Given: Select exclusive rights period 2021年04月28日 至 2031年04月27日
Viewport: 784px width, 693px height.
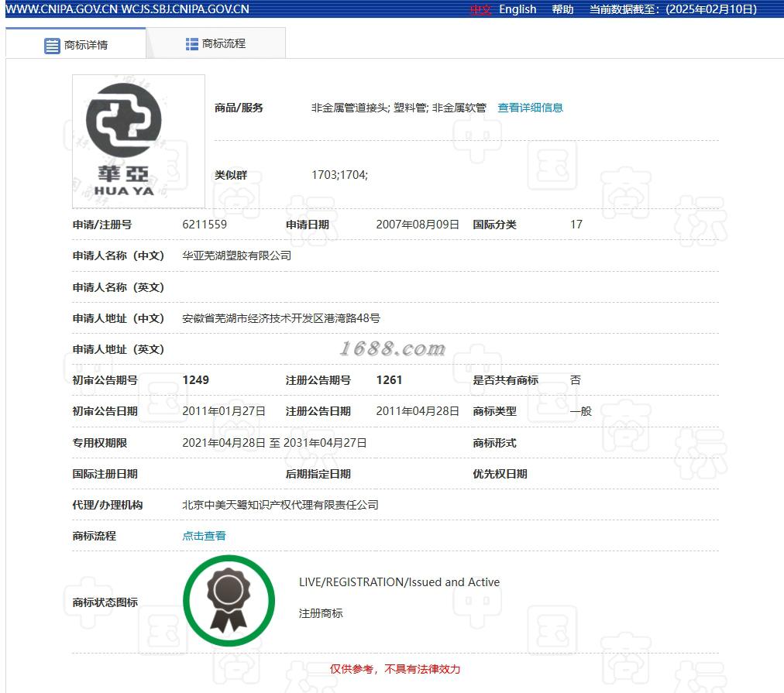Looking at the screenshot, I should pos(274,443).
